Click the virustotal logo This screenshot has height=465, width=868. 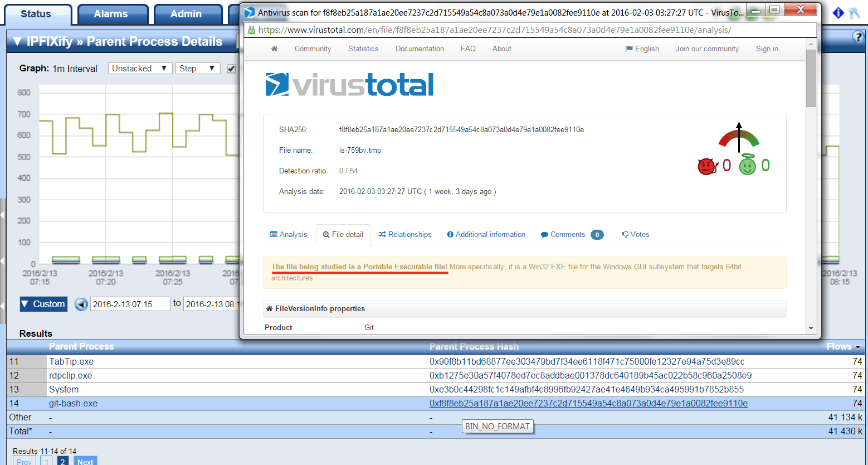coord(349,85)
